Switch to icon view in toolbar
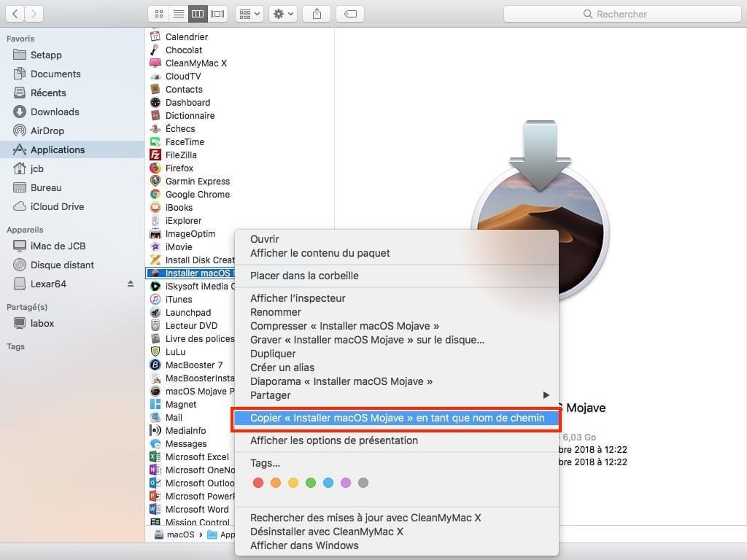The width and height of the screenshot is (747, 560). click(x=158, y=14)
